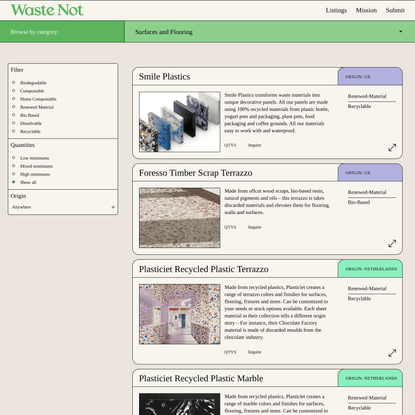Click Inquire on Smile Plastics
The image size is (415, 415).
(255, 145)
